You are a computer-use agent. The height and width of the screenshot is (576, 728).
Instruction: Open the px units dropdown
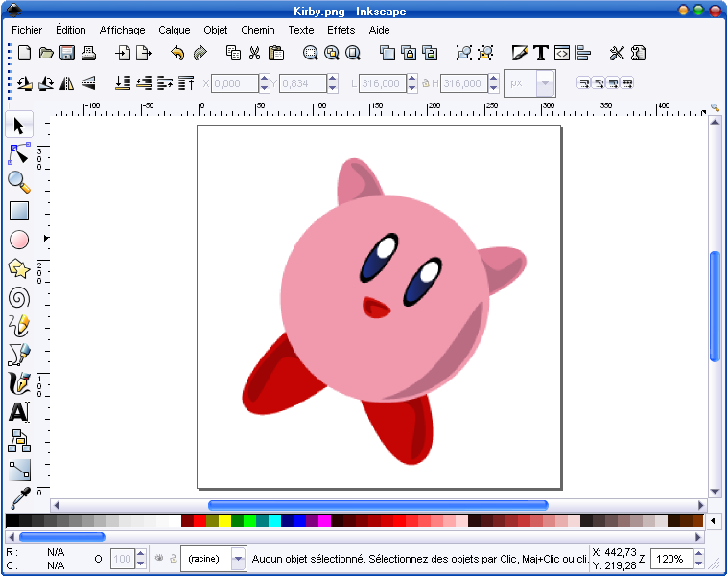coord(546,83)
